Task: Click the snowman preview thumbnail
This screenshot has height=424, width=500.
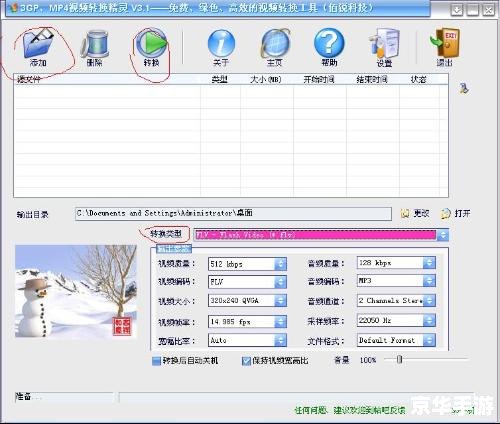Action: click(76, 291)
